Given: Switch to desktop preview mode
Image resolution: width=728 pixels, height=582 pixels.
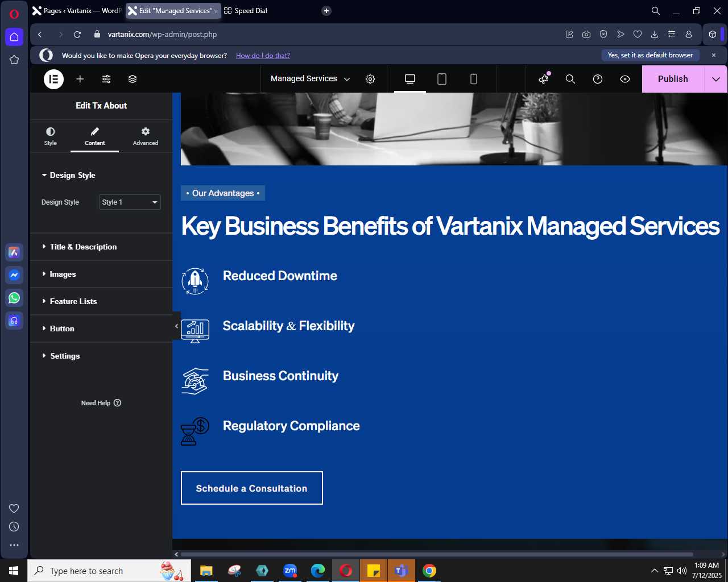Looking at the screenshot, I should [x=410, y=79].
